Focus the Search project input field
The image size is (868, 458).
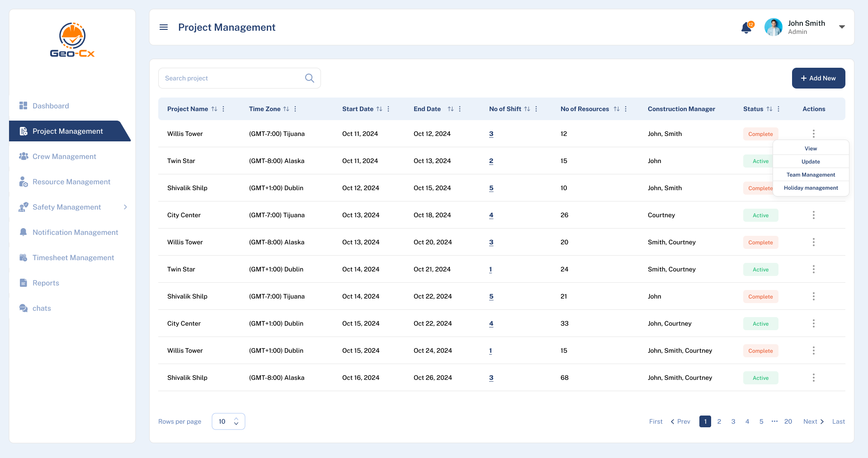click(x=231, y=78)
